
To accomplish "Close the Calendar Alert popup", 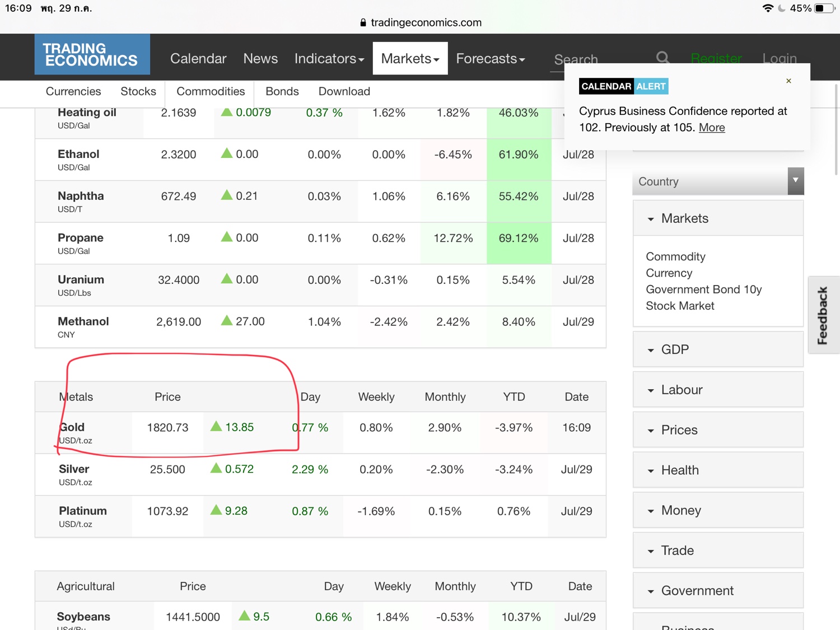I will click(x=788, y=81).
